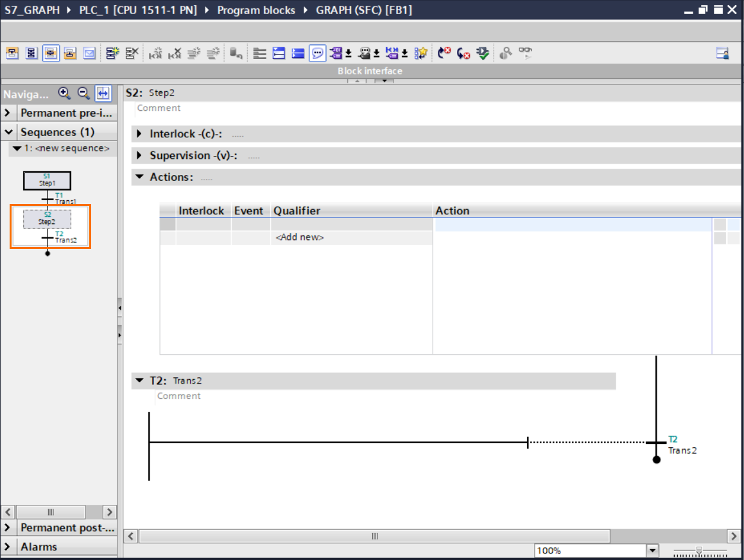The width and height of the screenshot is (744, 560).
Task: Toggle monitoring glasses icon
Action: tap(525, 53)
